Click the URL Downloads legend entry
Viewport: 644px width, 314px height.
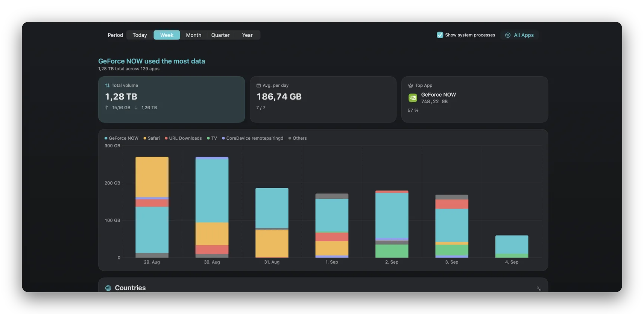click(x=183, y=138)
